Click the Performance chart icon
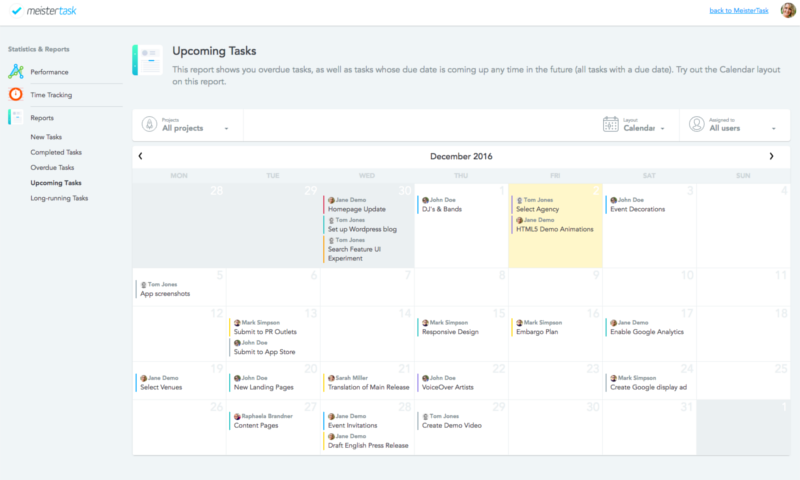800x480 pixels. [16, 72]
